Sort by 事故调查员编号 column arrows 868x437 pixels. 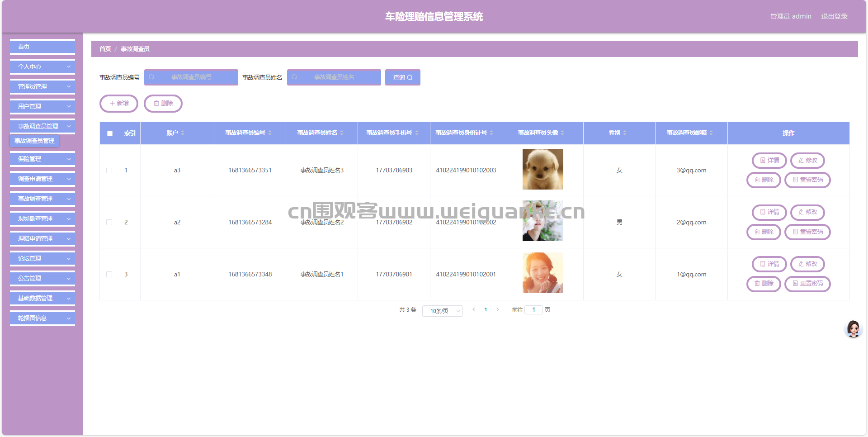[x=270, y=133]
